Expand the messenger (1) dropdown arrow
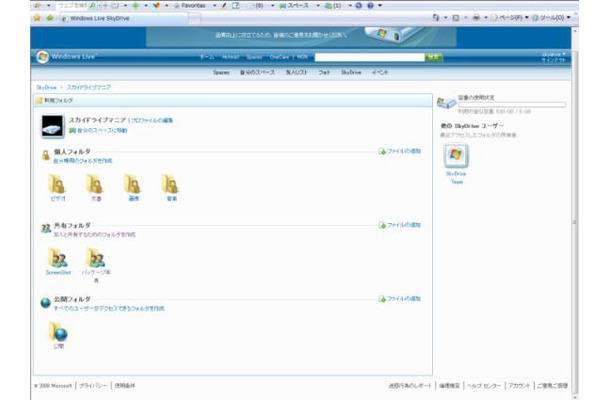The image size is (610, 400). coord(350,5)
